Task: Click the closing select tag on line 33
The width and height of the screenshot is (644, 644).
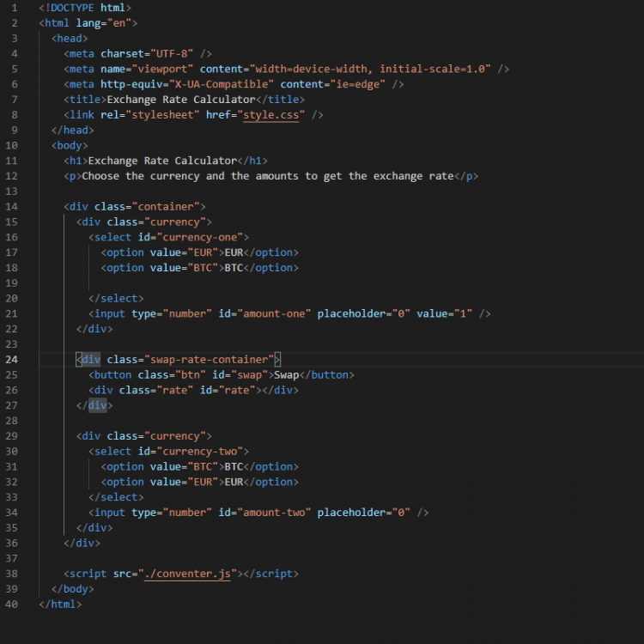Action: click(116, 497)
